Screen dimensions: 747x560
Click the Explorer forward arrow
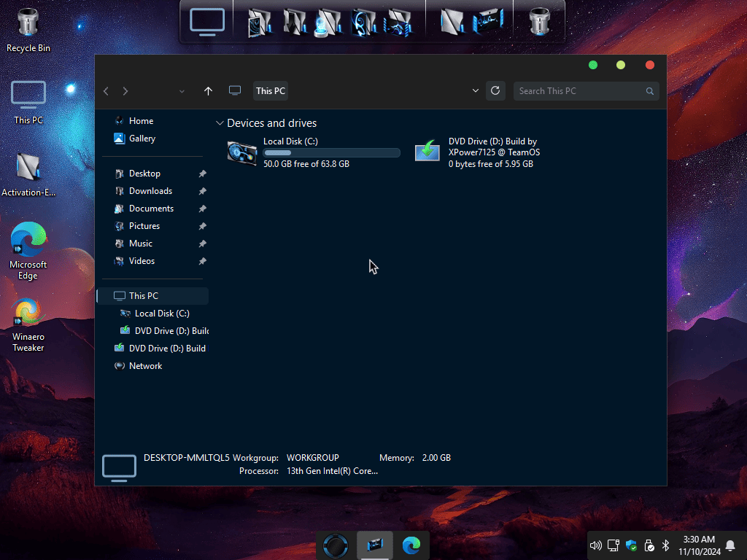[x=125, y=91]
